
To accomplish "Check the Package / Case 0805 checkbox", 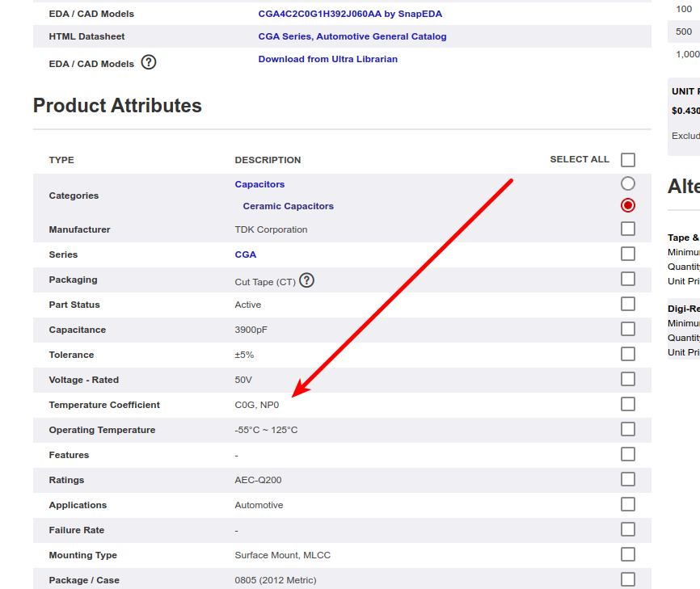I will click(628, 579).
